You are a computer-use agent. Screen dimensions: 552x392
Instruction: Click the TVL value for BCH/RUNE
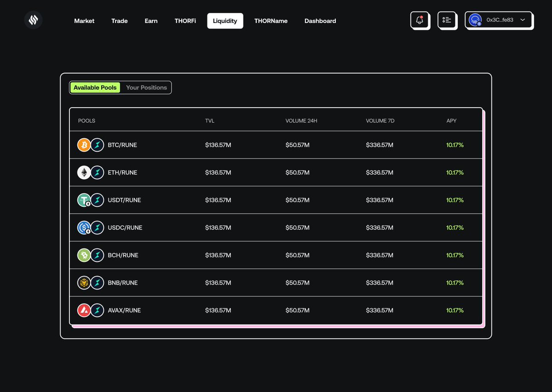218,255
